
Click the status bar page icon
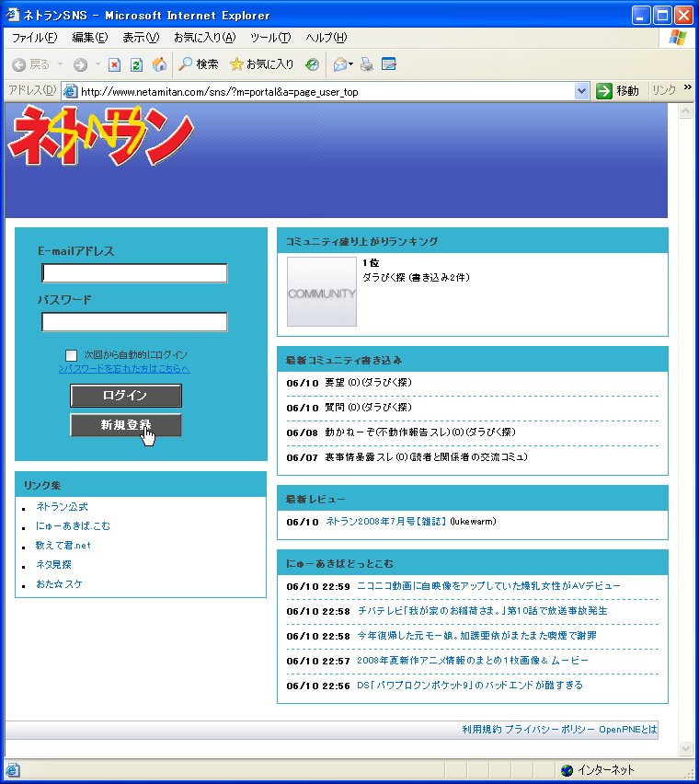13,770
